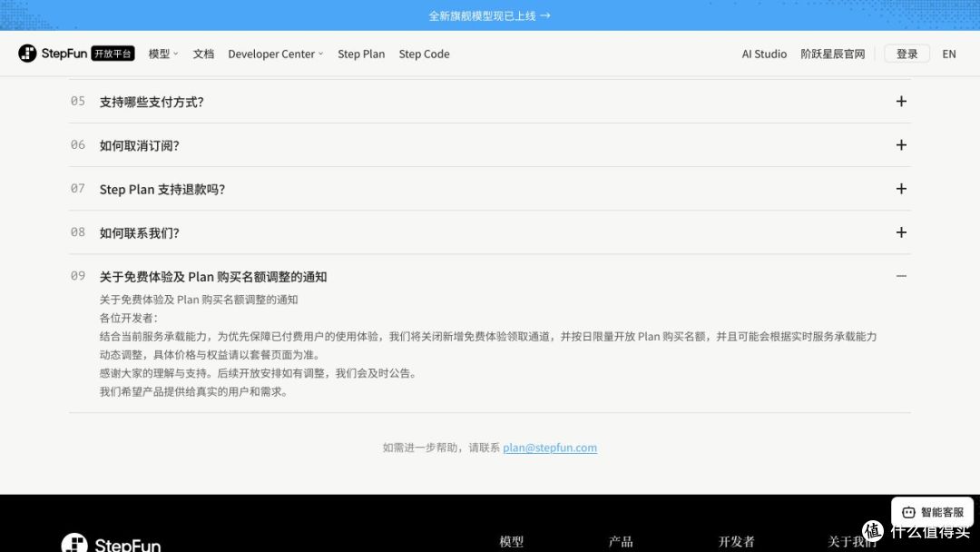Click the 登录 login button

click(x=906, y=54)
